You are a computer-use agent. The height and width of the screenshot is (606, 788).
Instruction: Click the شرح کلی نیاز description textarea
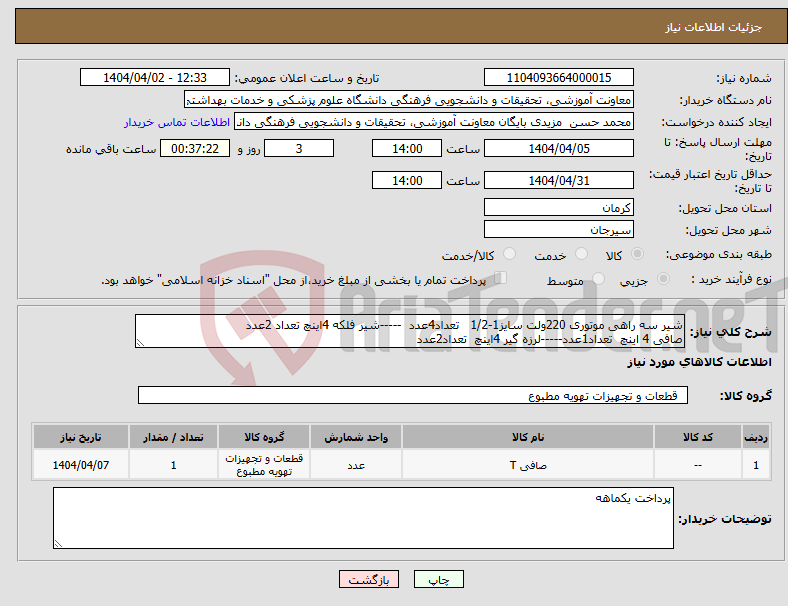(x=410, y=331)
